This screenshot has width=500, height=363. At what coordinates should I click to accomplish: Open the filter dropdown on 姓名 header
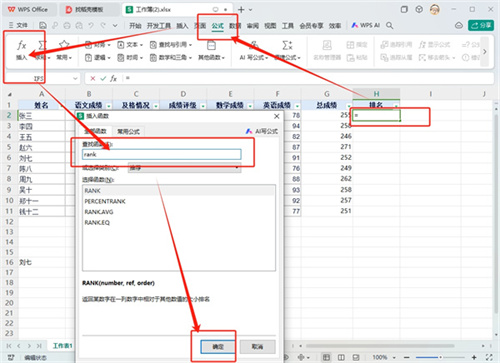62,106
